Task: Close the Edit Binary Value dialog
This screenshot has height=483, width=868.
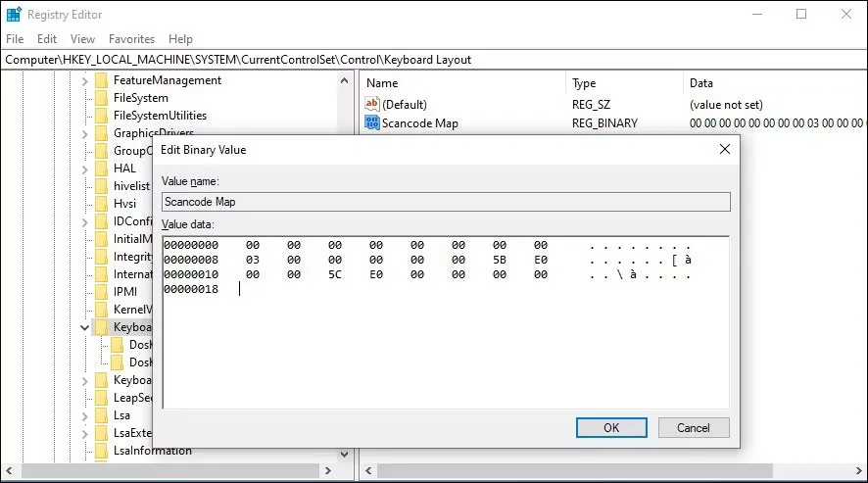Action: pyautogui.click(x=725, y=149)
